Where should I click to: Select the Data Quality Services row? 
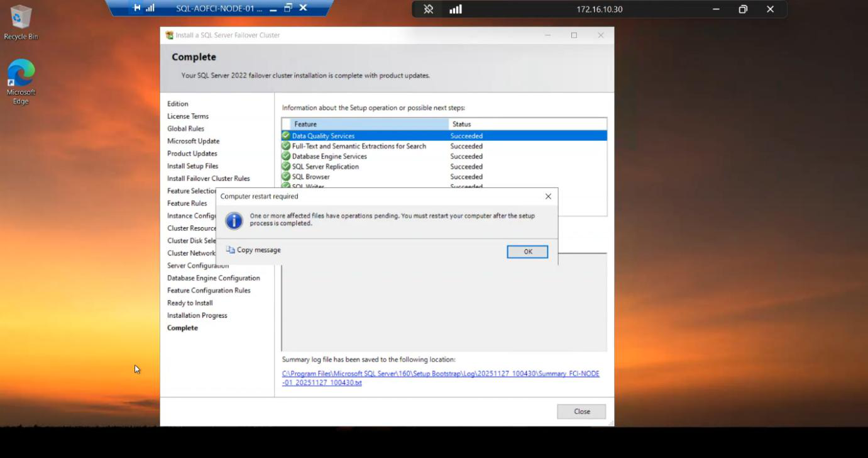tap(444, 135)
